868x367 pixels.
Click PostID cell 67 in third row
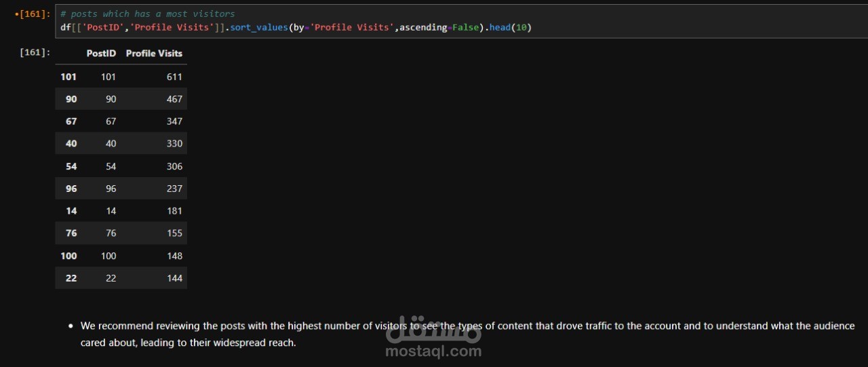[x=111, y=121]
